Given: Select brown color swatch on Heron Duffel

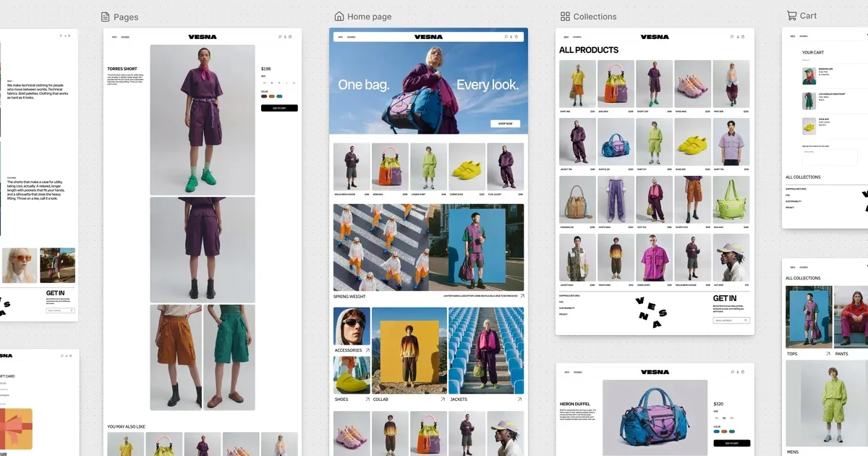Looking at the screenshot, I should (724, 431).
